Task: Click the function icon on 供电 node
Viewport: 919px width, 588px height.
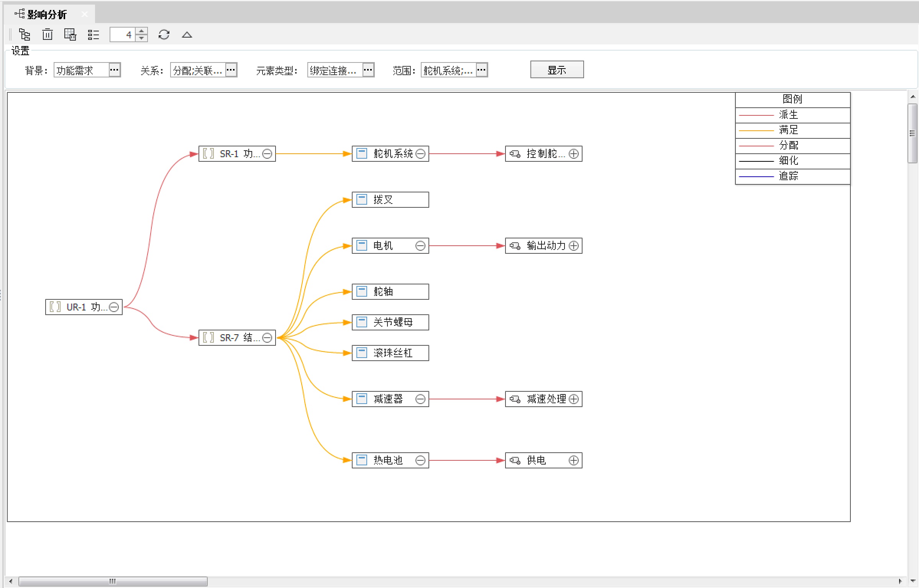Action: point(515,460)
